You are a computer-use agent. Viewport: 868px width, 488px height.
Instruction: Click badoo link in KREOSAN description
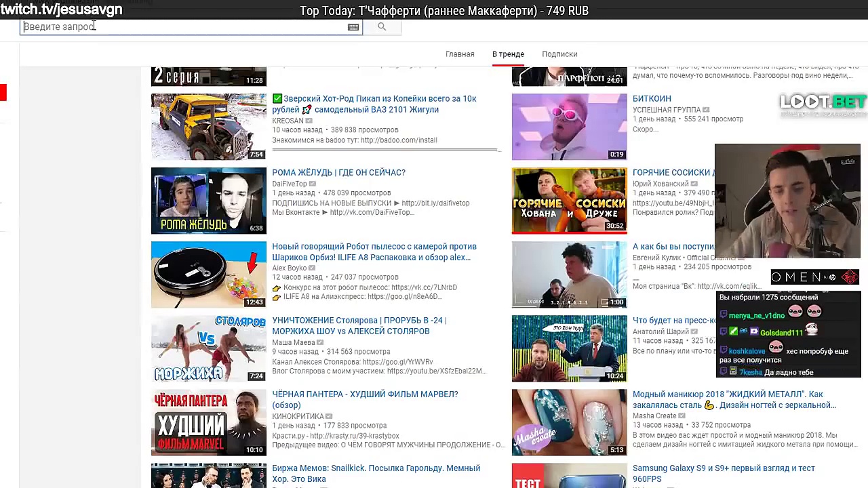pos(399,140)
